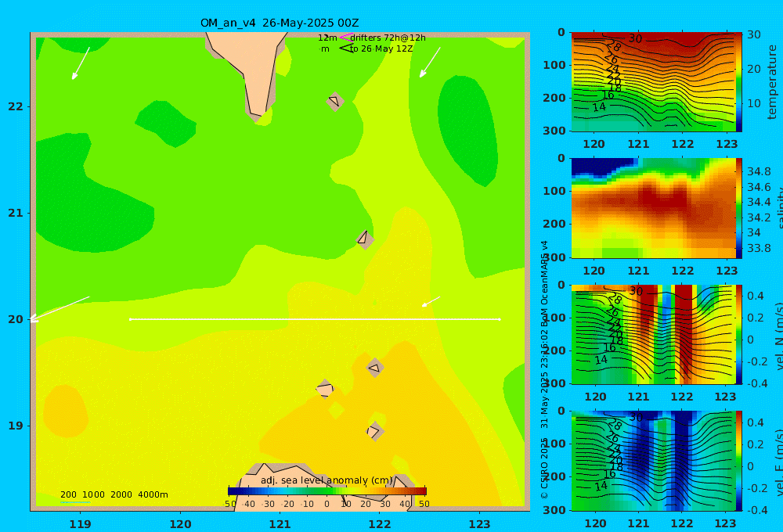The image size is (783, 532).
Task: Click the '30' tick beside temperature colorbar
Action: point(753,34)
